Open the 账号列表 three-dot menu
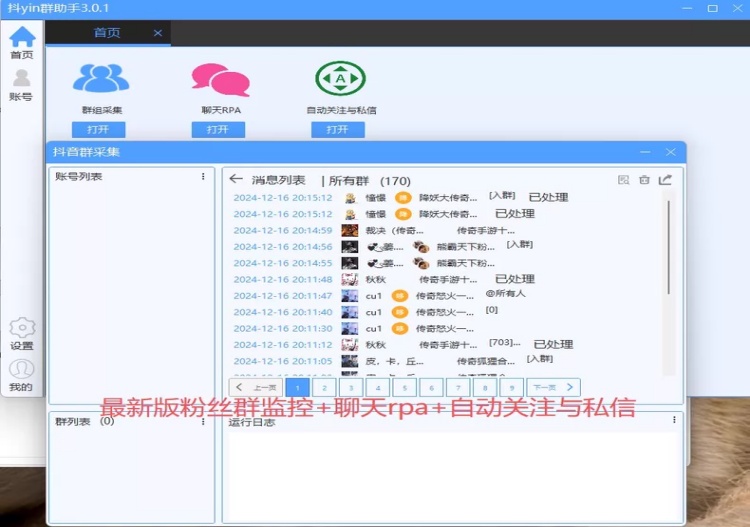 (203, 176)
